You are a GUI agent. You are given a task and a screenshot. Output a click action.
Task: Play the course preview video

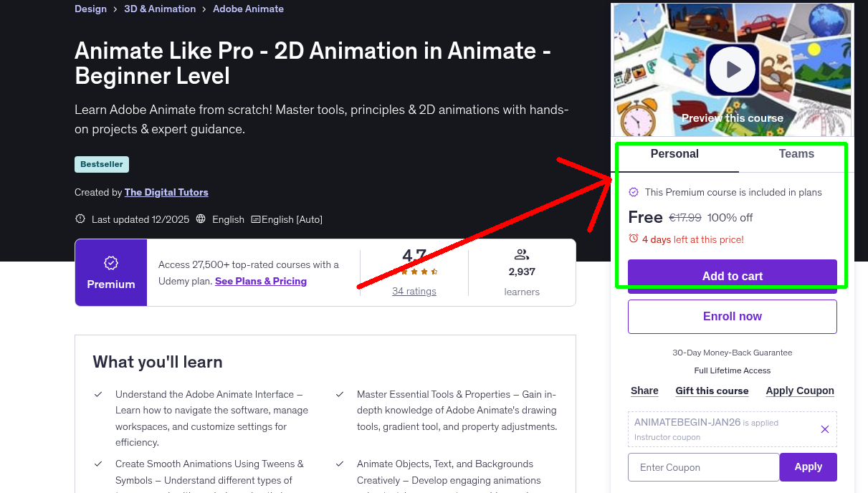coord(732,69)
